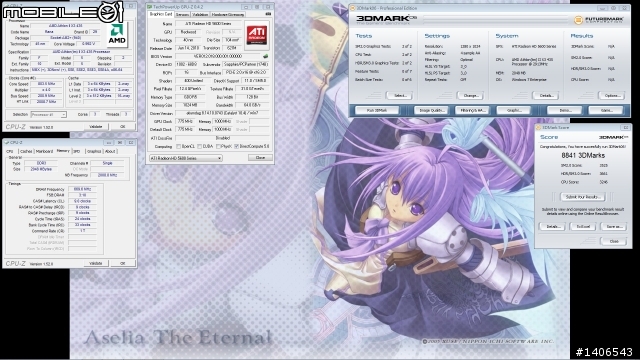Screen dimensions: 640x360
Task: Click Details... in the 3DMark Score window
Action: 553,227
